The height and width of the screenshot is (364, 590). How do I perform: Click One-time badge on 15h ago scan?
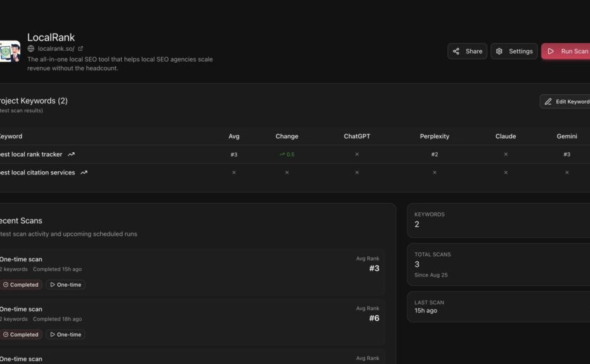click(x=65, y=285)
